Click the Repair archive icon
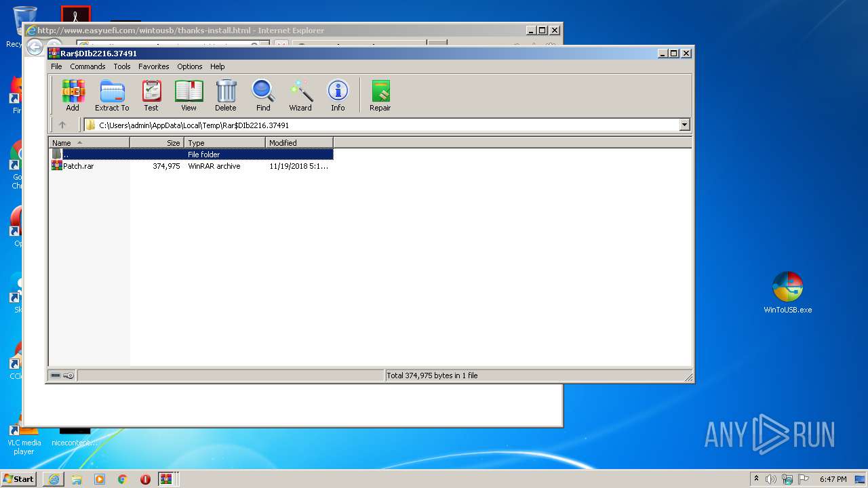 pos(380,96)
